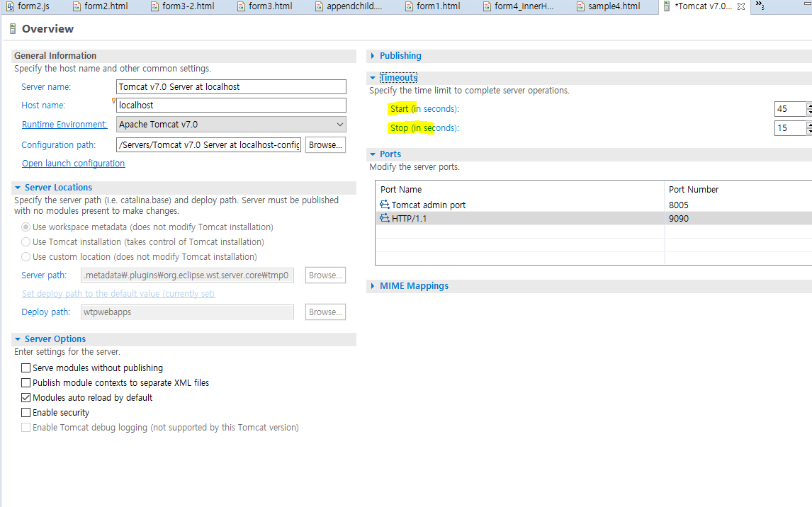812x507 pixels.
Task: Switch to the form4_innerH tab
Action: tap(518, 6)
